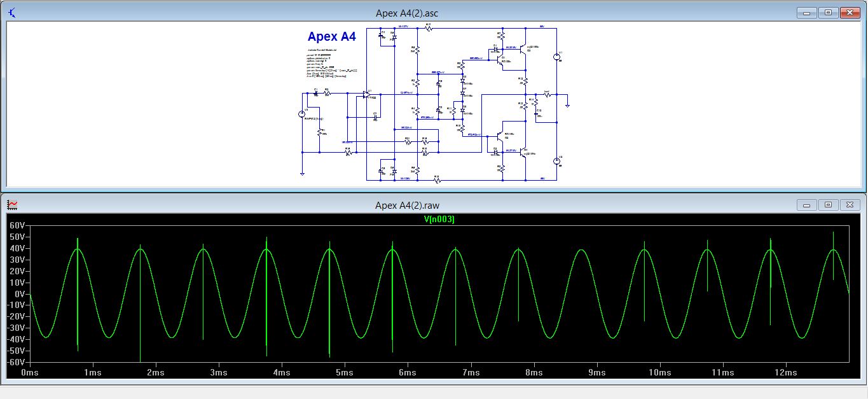Viewport: 868px width, 399px height.
Task: Maximize the Apex A4(2).asc schematic window
Action: (829, 13)
